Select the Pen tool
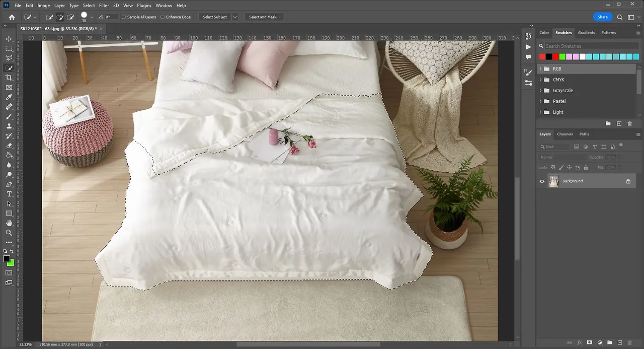Viewport: 644px width, 349px height. (9, 184)
